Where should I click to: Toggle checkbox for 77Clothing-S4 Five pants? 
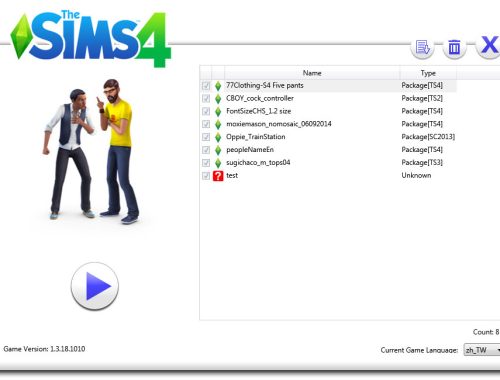[206, 86]
